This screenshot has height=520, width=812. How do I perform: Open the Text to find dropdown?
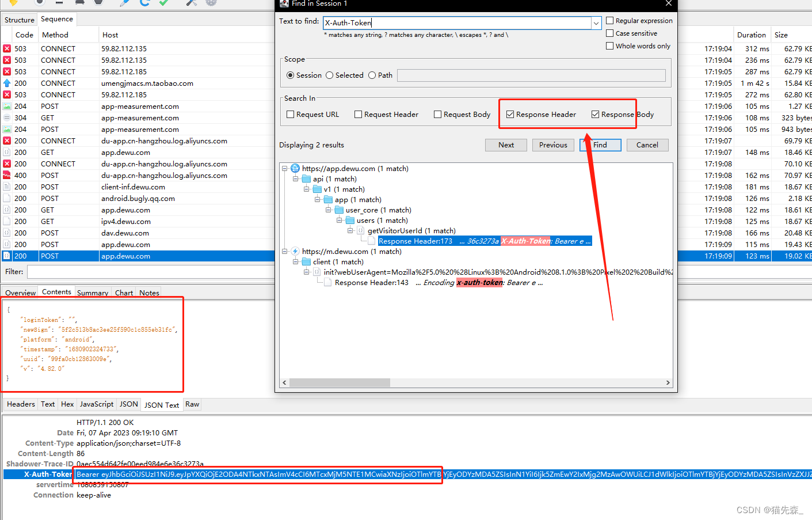coord(597,22)
